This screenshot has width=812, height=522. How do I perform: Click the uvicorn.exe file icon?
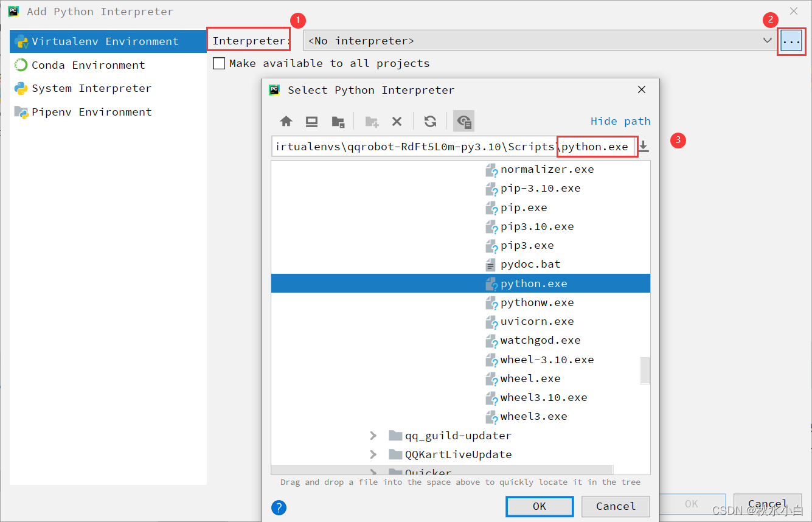(x=491, y=322)
